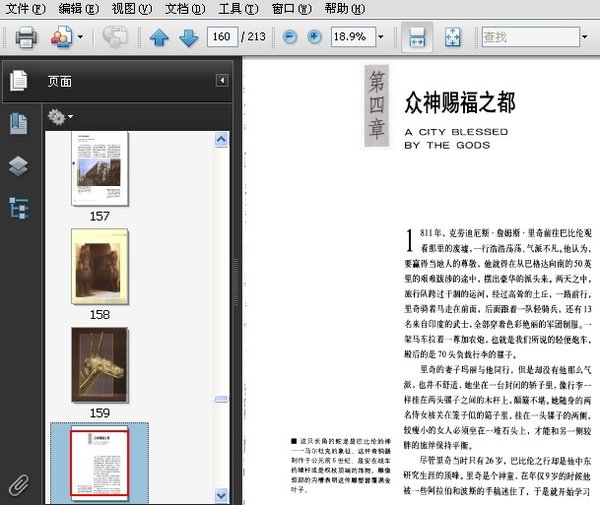Image resolution: width=600 pixels, height=505 pixels.
Task: Collapse the 页面 panel using arrow button
Action: (222, 81)
